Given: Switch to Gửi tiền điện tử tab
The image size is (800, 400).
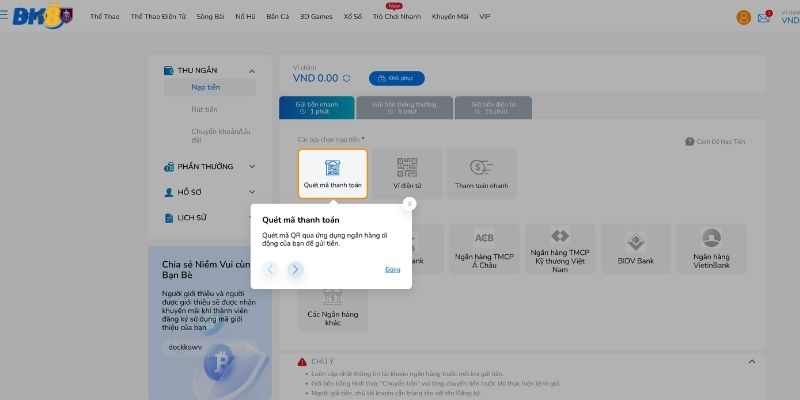Looking at the screenshot, I should 493,108.
